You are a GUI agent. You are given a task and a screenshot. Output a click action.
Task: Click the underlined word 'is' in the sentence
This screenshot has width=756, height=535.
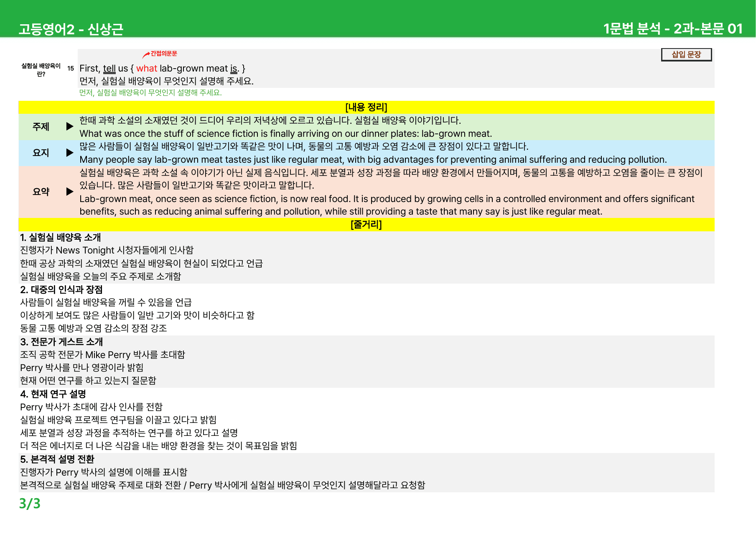tap(234, 68)
